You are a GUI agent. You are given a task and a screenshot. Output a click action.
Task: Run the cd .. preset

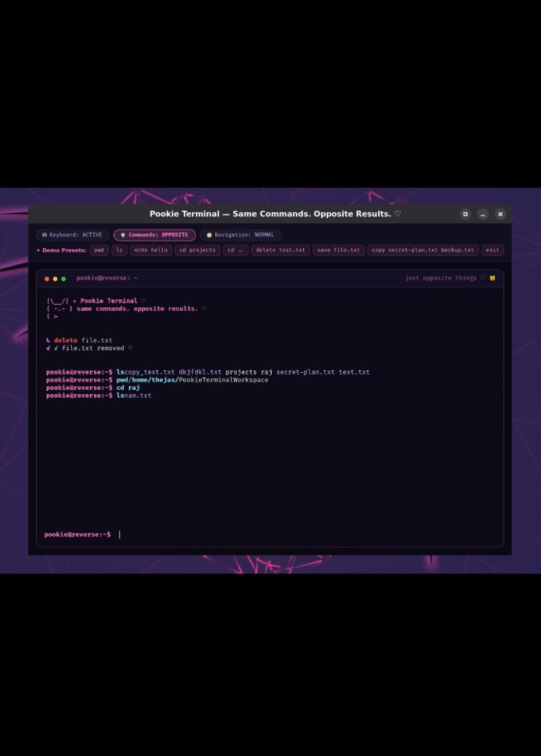pos(236,250)
